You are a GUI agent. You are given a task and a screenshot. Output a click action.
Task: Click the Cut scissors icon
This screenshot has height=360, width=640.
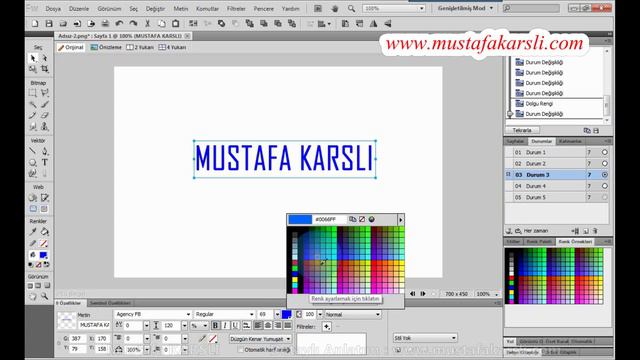point(147,24)
